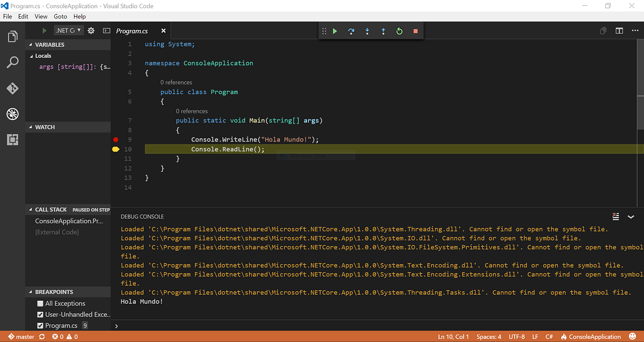Viewport: 644px width, 342px height.
Task: Click the red breakpoint dot on line 9
Action: pyautogui.click(x=115, y=139)
